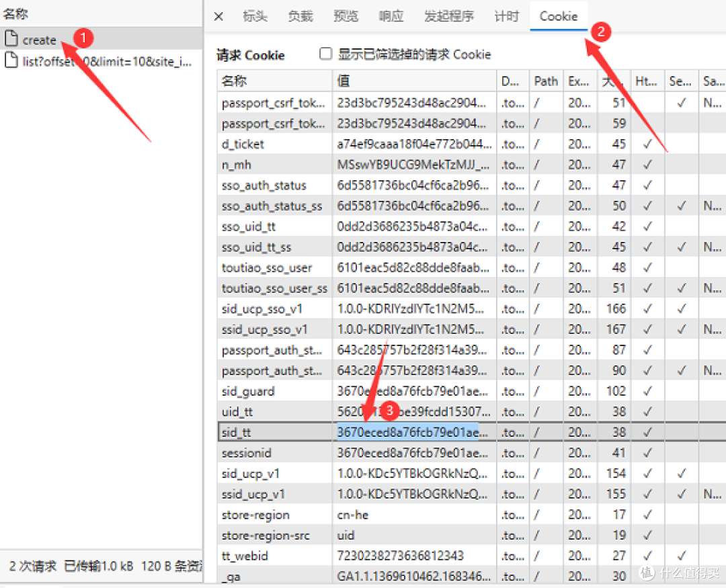Click the tt_webid value 7230238273636812343

click(401, 556)
